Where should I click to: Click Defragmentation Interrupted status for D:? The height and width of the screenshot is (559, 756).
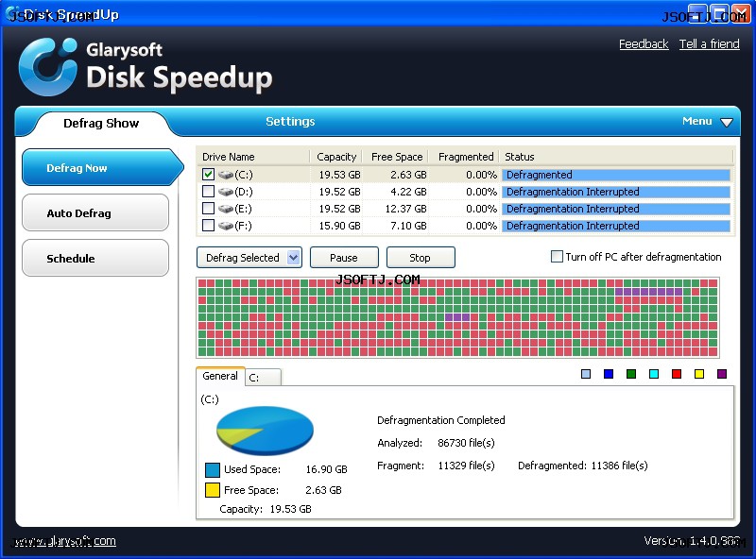[x=616, y=192]
